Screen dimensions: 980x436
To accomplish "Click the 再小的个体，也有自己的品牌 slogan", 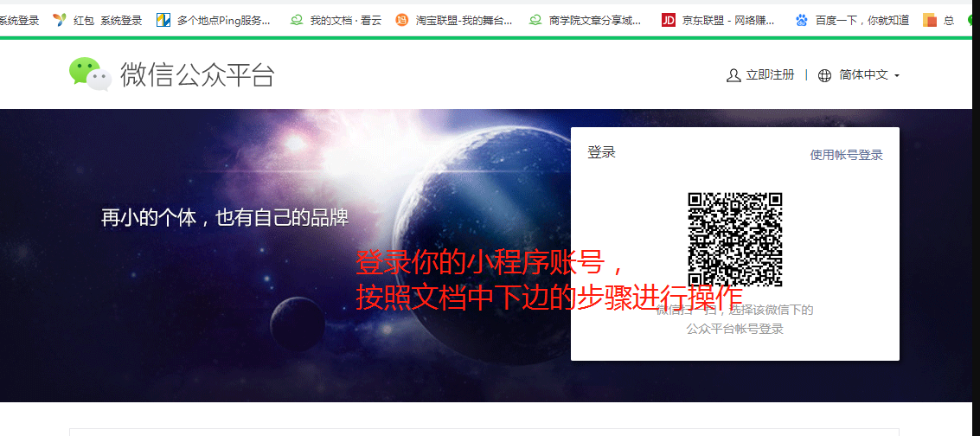I will pyautogui.click(x=225, y=218).
